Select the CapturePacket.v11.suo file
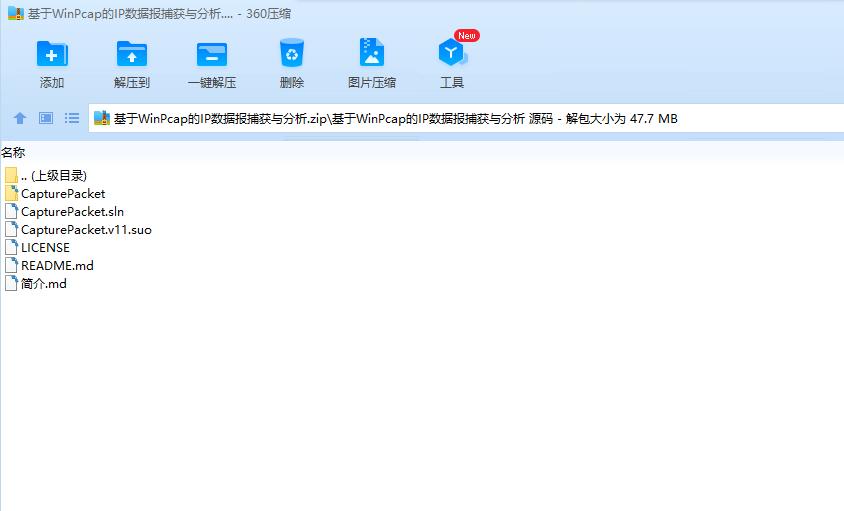Viewport: 844px width, 511px height. click(86, 230)
